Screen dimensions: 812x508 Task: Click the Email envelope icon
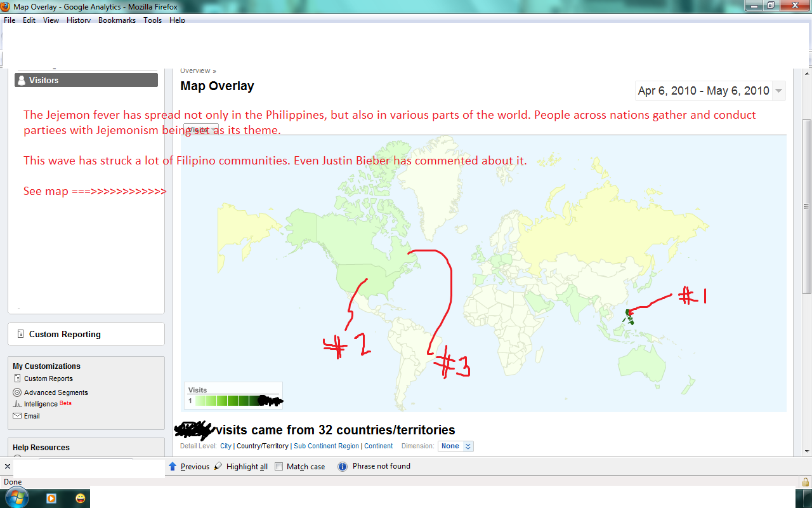[17, 416]
